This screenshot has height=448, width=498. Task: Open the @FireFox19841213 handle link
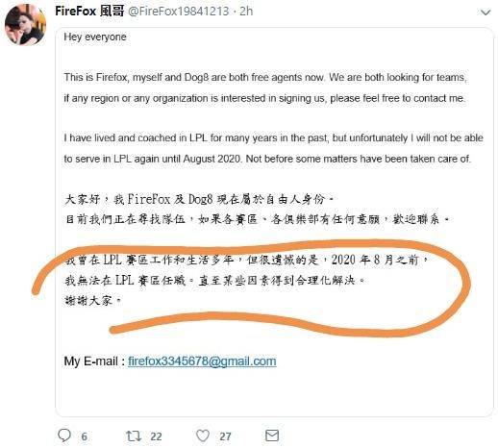[179, 12]
